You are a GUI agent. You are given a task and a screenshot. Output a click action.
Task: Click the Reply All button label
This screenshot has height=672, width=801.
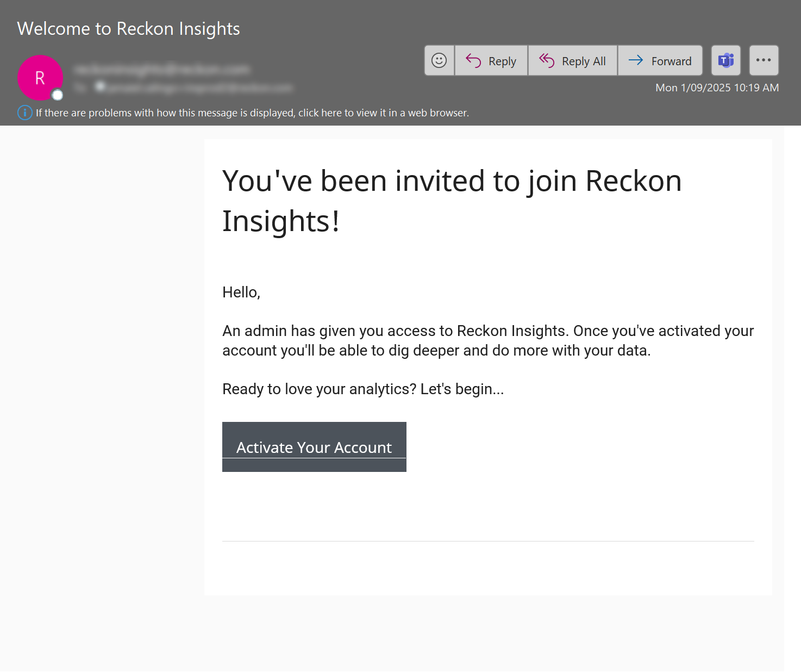584,61
